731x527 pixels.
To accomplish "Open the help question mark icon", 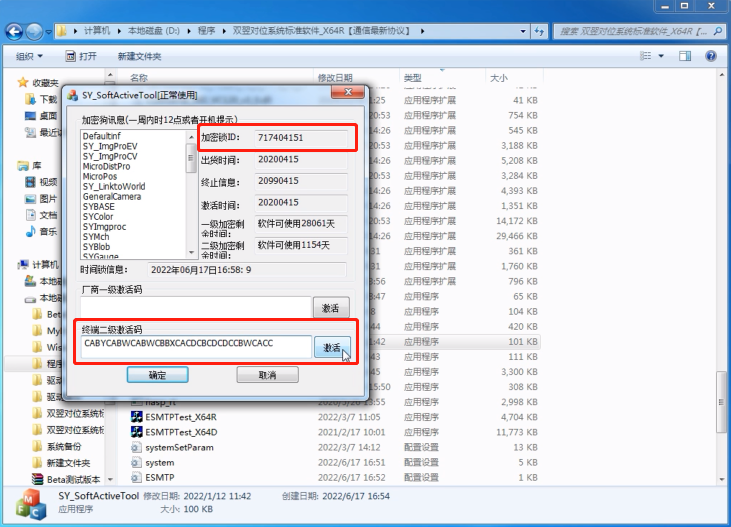I will [x=712, y=56].
